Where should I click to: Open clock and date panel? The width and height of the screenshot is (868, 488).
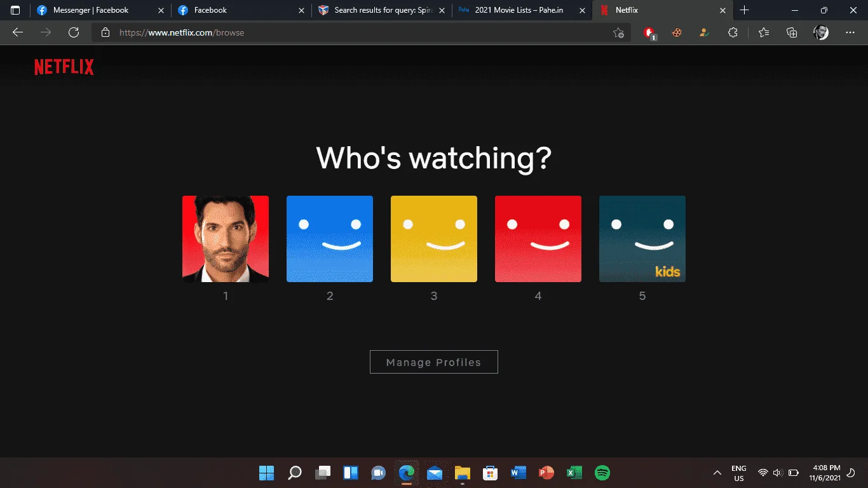click(x=825, y=473)
